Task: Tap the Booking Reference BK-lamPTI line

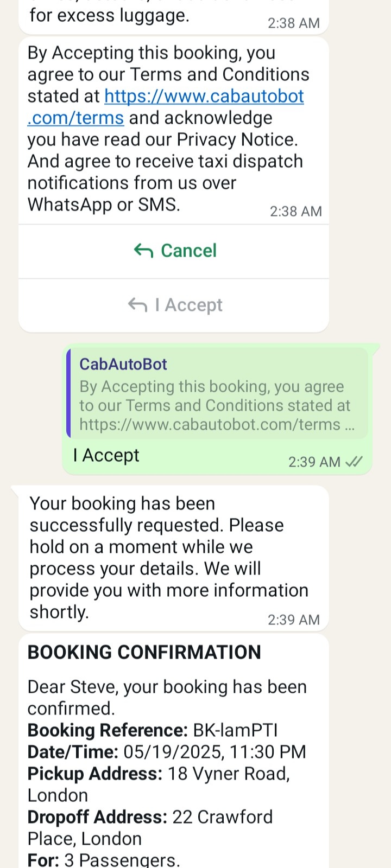Action: (x=153, y=730)
